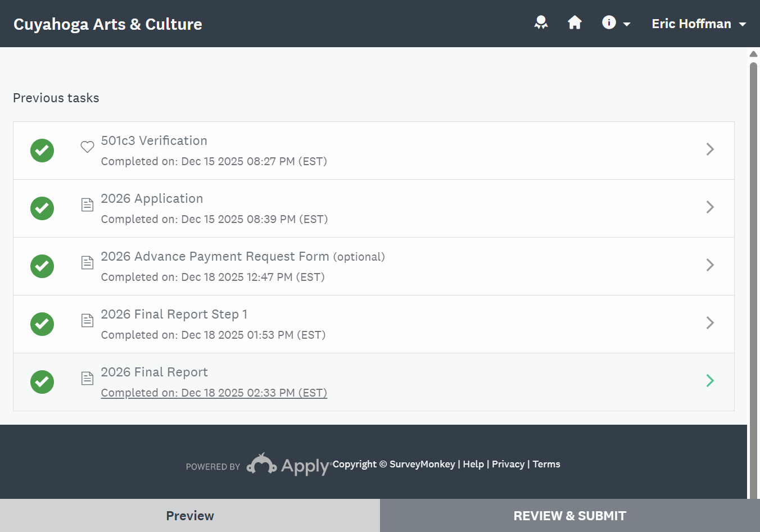
Task: Click the green checkmark for 2026 Final Report Step 1
Action: point(42,324)
